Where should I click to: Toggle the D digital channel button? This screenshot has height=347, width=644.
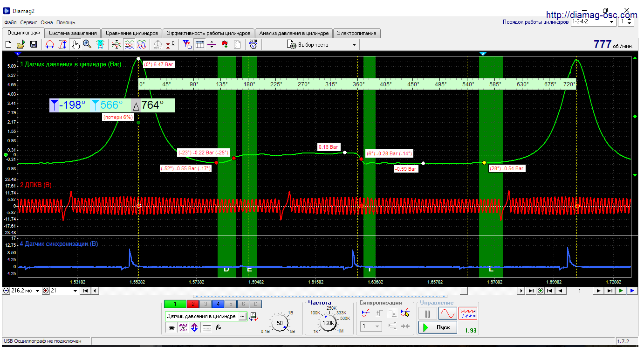[x=256, y=304]
